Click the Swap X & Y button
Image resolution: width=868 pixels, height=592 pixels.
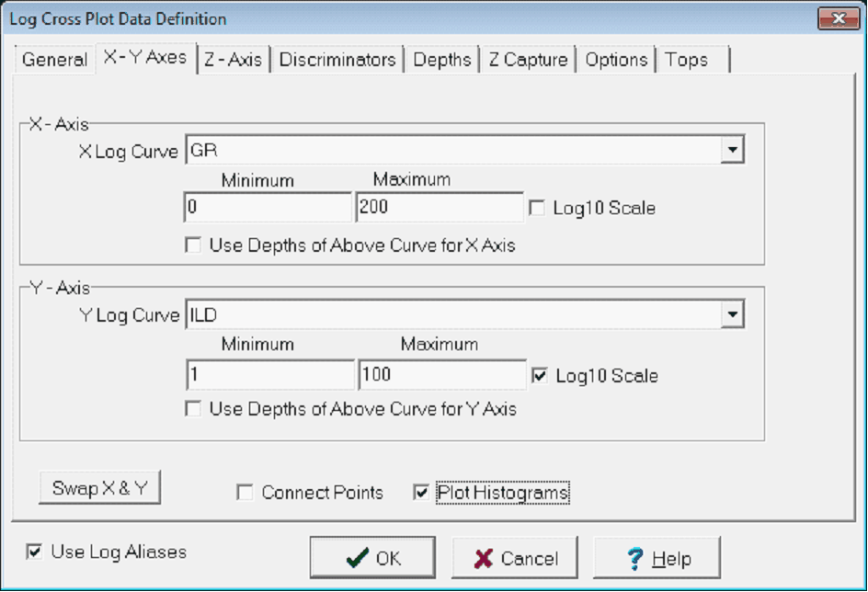click(x=100, y=488)
